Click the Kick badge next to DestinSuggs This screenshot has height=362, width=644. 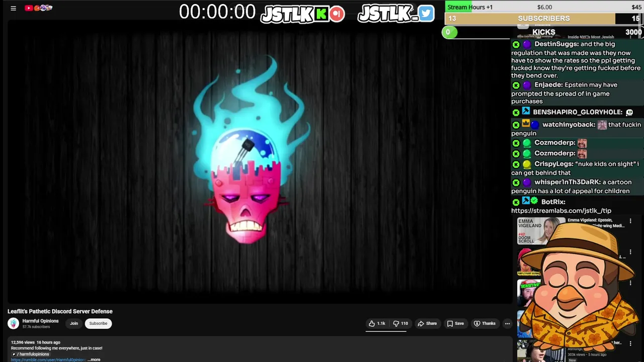(516, 44)
